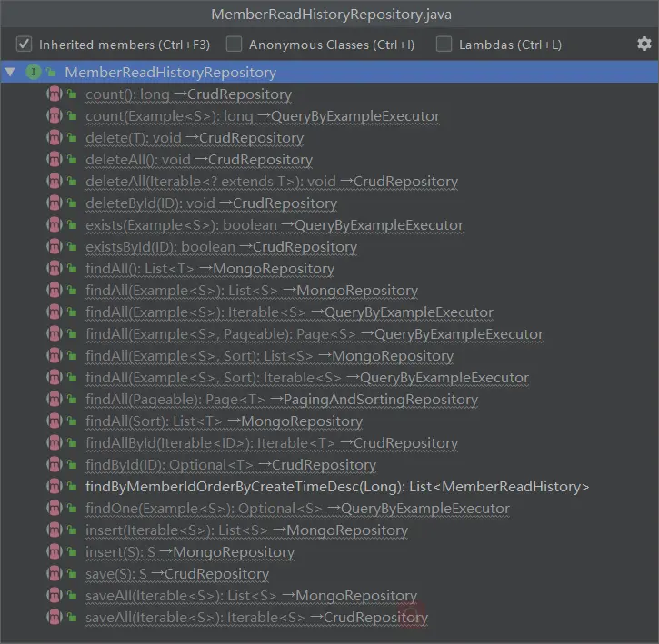Viewport: 659px width, 644px height.
Task: Select insert(Iterable<S>): List<S> →MongoRepository
Action: click(246, 530)
